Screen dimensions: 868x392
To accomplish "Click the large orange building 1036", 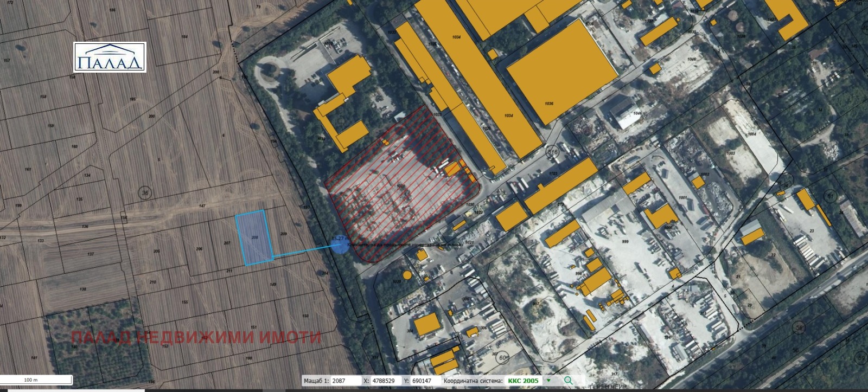I will [x=561, y=72].
